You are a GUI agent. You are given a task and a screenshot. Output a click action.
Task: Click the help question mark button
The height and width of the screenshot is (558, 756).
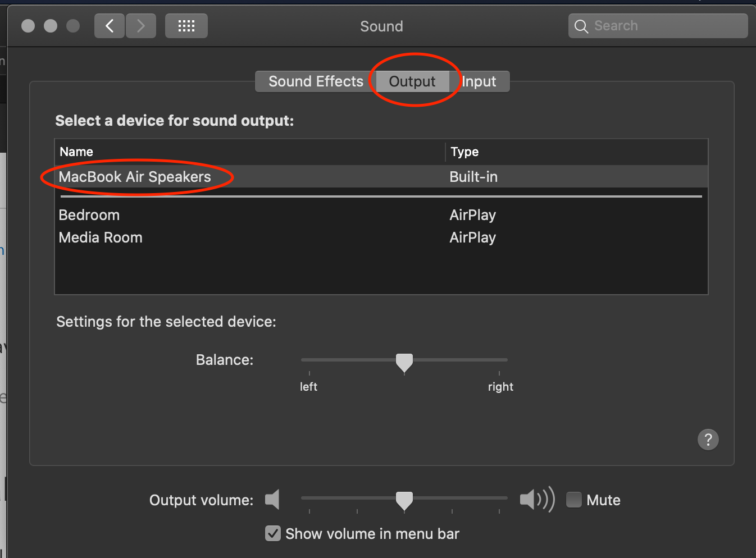(x=708, y=440)
